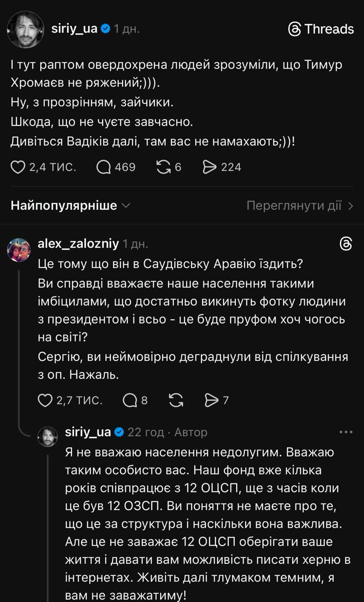Image resolution: width=364 pixels, height=602 pixels.
Task: Click siriy_ua's avatar in the reply
Action: [47, 436]
